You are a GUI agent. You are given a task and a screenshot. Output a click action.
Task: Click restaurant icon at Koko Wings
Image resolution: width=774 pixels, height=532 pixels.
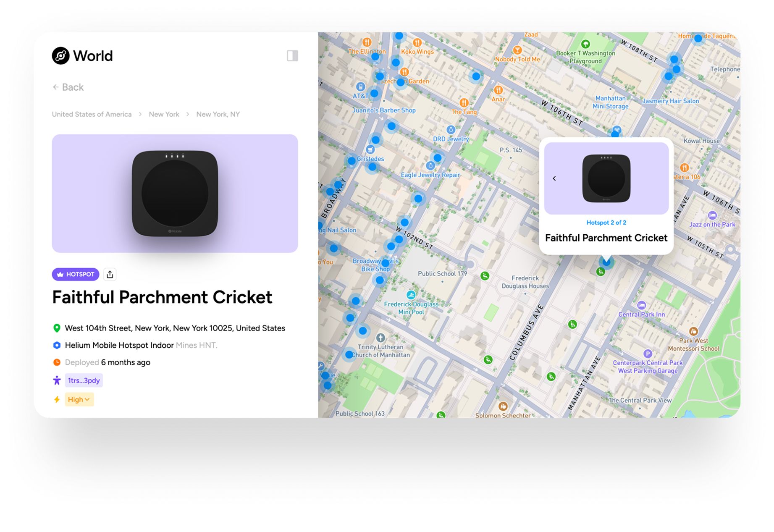tap(417, 42)
